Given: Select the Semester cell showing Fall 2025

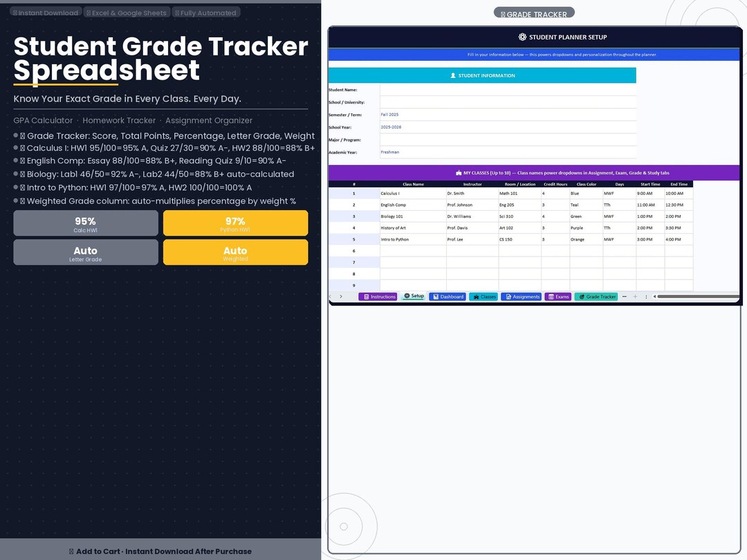Looking at the screenshot, I should [508, 115].
